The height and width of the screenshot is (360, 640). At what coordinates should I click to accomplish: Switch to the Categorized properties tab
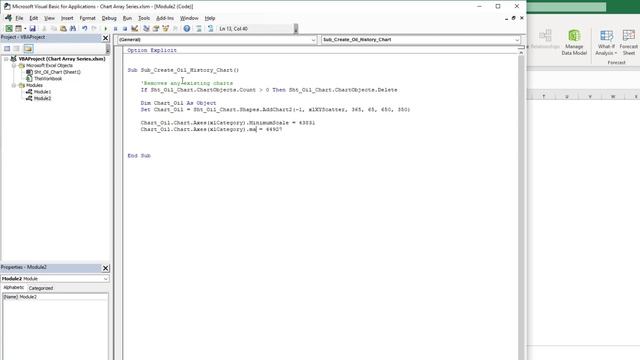[41, 288]
